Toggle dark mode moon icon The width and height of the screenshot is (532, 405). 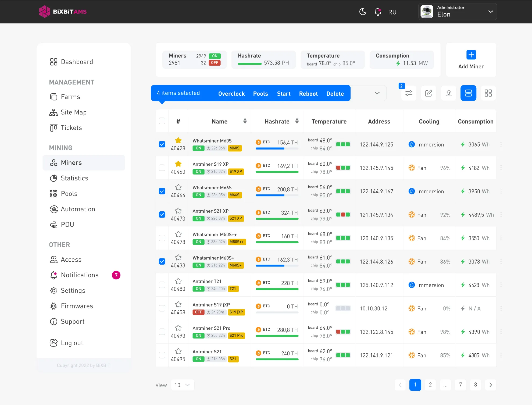[x=363, y=12]
